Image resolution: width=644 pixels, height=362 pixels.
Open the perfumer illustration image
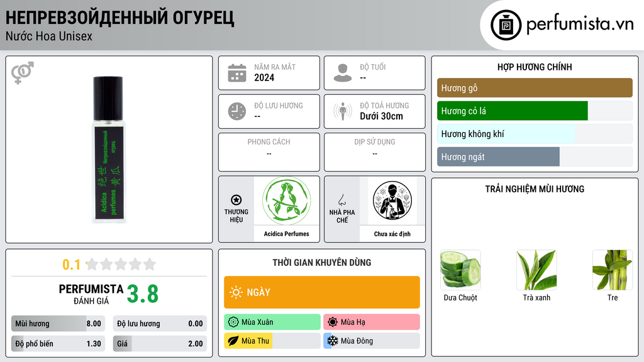point(392,200)
